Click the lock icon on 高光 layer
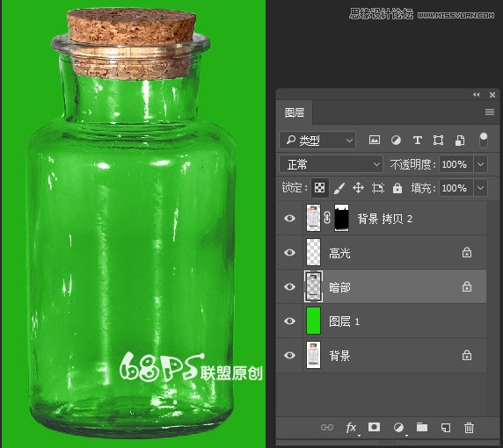Viewport: 503px width, 448px height. (x=467, y=252)
